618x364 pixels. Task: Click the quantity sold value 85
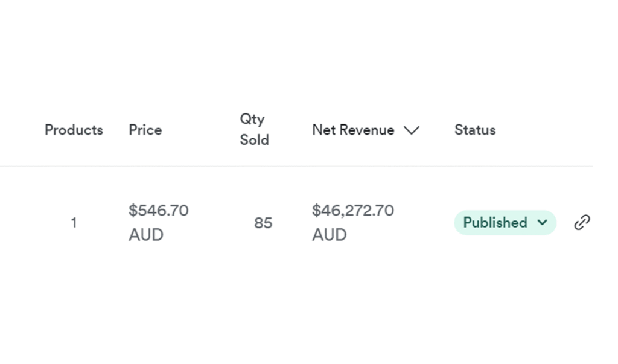[263, 223]
